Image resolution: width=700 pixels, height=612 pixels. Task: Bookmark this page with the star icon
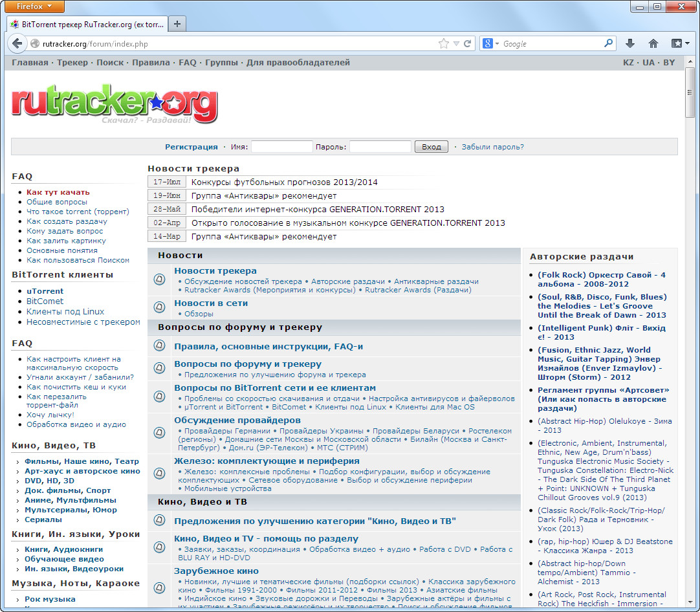coord(443,43)
